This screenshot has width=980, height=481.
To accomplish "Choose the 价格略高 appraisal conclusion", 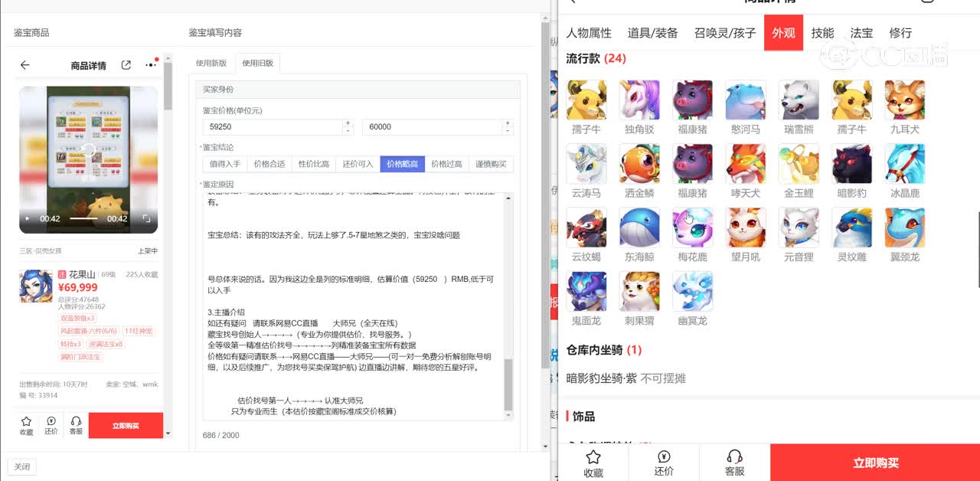I will pos(403,164).
